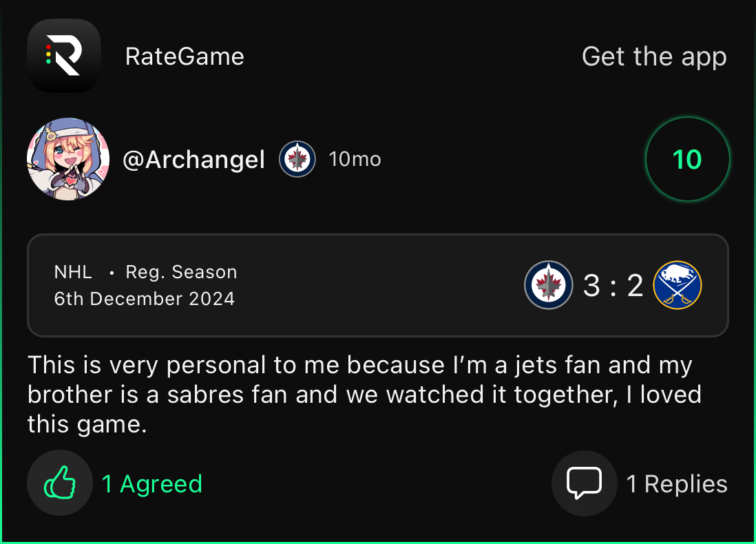
Task: Click the Buffalo Sabres logo
Action: tap(677, 285)
